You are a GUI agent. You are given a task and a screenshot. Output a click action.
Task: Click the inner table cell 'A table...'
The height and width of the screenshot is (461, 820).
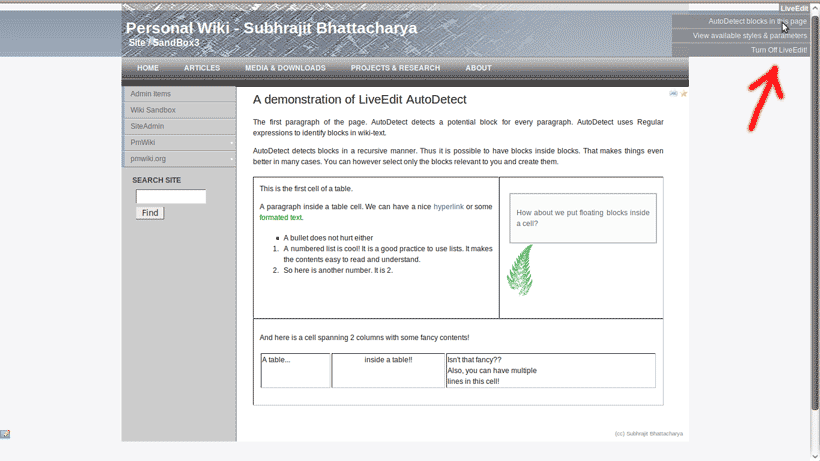coord(295,370)
